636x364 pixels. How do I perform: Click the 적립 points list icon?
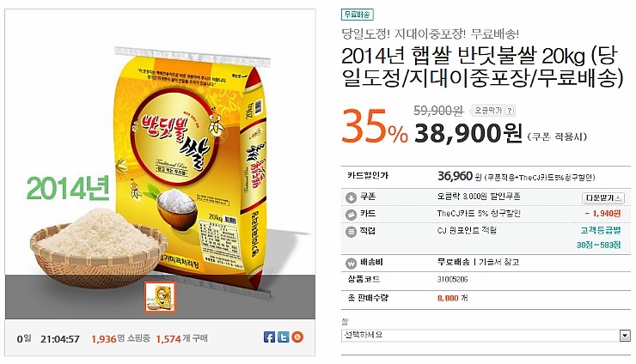click(x=351, y=232)
